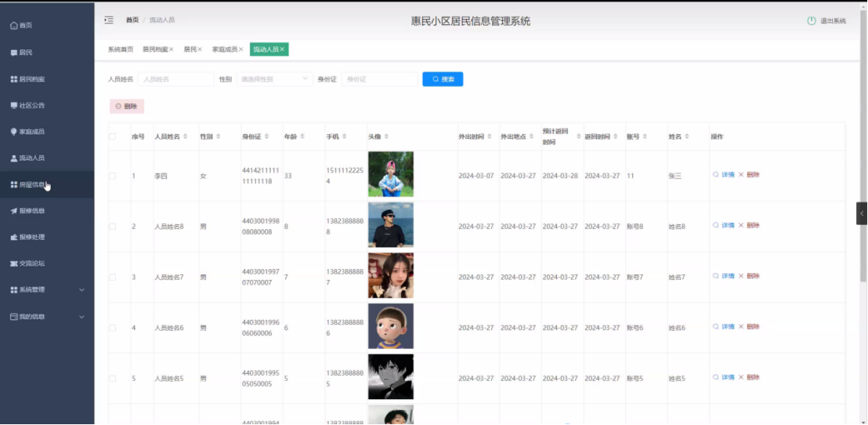The height and width of the screenshot is (425, 868).
Task: Focus the 身份证 search field
Action: click(380, 79)
